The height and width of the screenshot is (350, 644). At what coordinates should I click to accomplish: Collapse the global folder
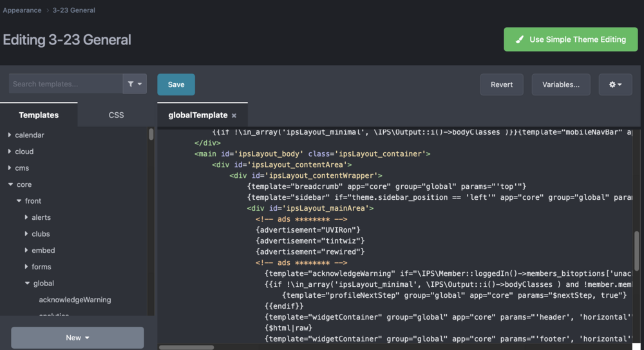27,283
